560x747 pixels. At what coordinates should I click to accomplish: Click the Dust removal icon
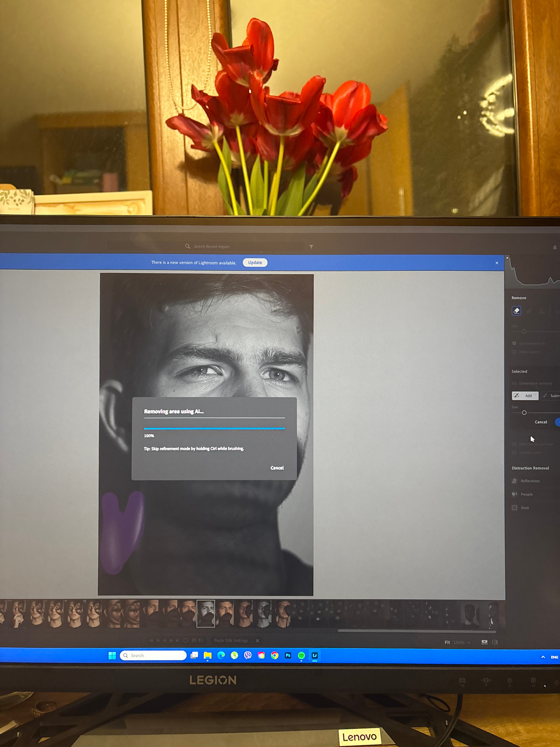point(514,508)
